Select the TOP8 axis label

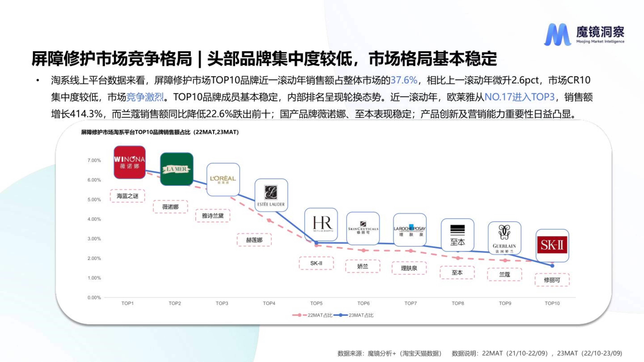click(458, 303)
